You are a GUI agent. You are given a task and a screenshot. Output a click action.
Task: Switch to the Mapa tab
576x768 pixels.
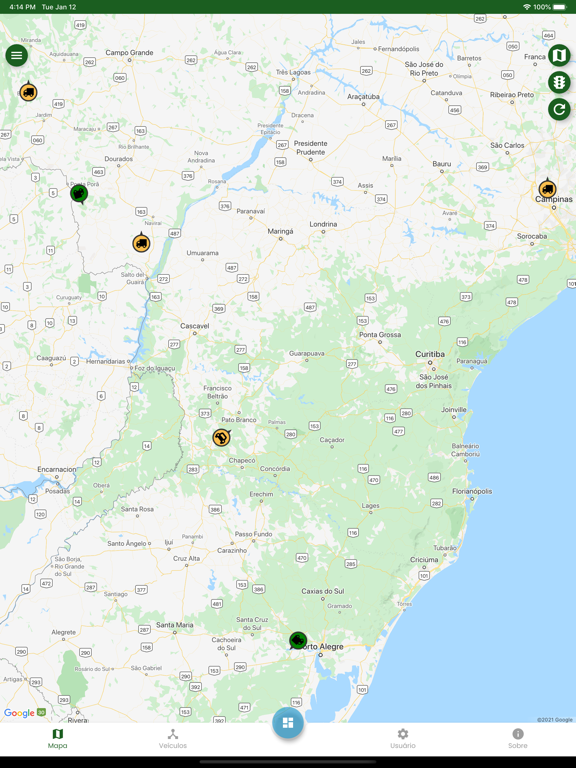coord(57,739)
